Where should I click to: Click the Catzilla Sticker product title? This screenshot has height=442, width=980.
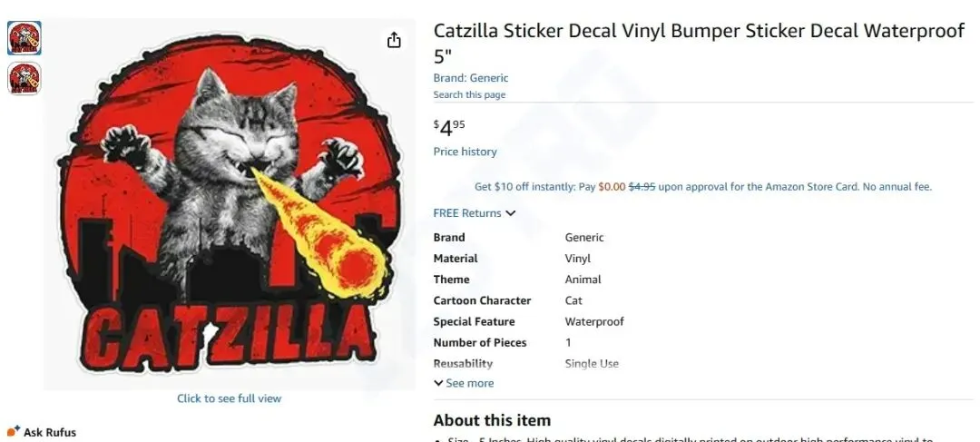click(x=700, y=43)
